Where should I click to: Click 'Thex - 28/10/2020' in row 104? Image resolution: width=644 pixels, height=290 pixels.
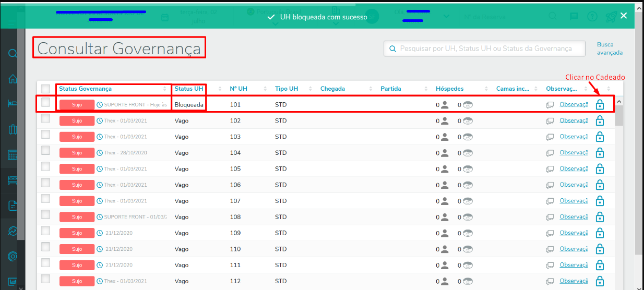pos(125,153)
